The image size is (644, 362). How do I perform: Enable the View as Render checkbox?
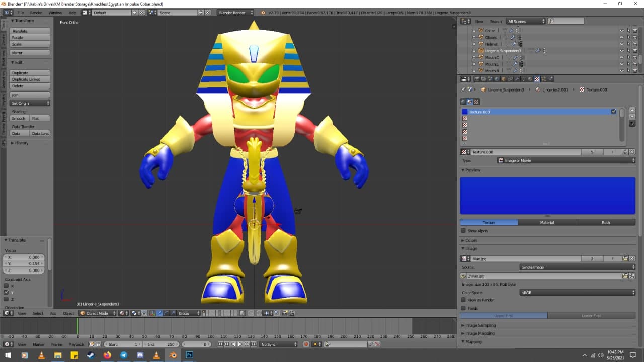(x=463, y=300)
